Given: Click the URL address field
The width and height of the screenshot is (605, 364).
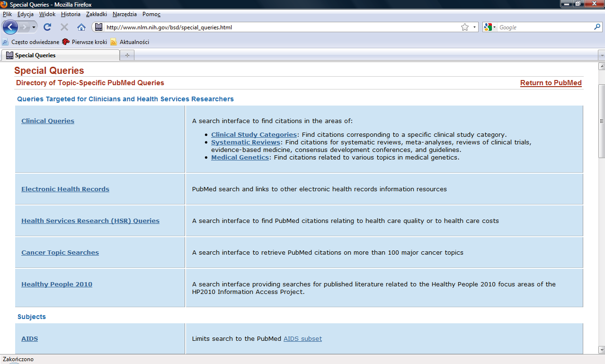Looking at the screenshot, I should point(282,27).
